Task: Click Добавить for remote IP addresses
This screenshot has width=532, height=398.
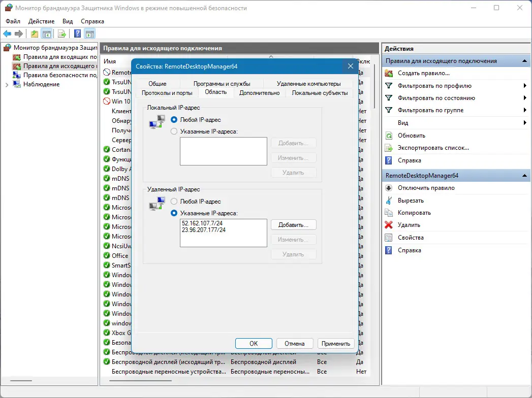Action: click(294, 225)
